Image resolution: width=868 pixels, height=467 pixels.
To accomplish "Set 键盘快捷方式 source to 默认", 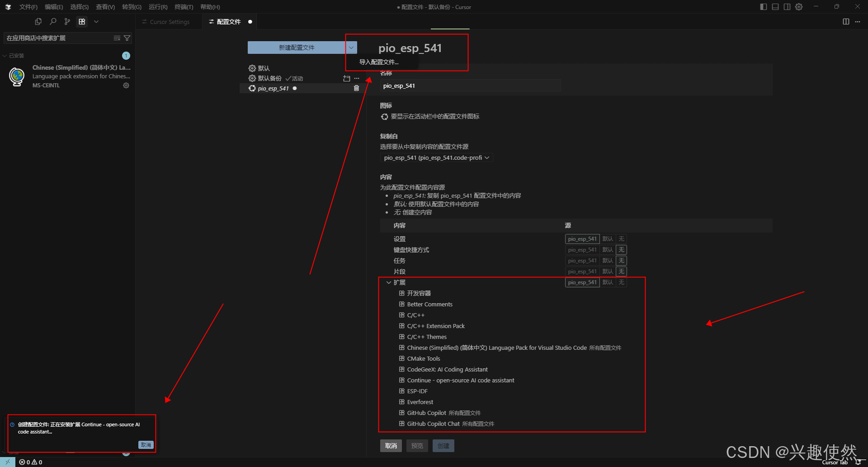I will click(608, 250).
